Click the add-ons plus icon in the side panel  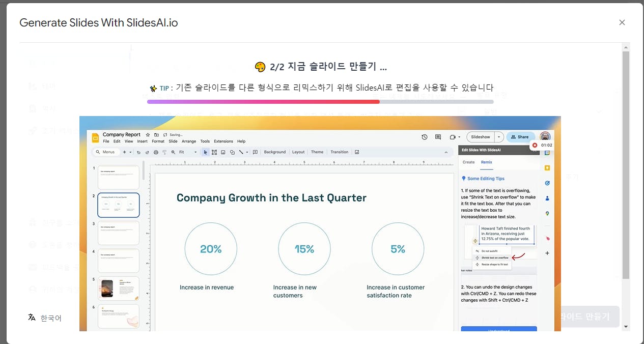tap(547, 253)
